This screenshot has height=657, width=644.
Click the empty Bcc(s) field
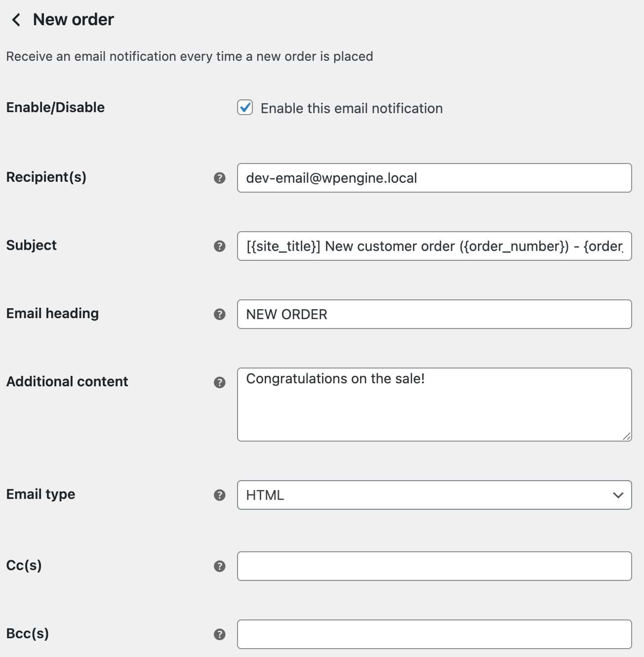coord(435,635)
